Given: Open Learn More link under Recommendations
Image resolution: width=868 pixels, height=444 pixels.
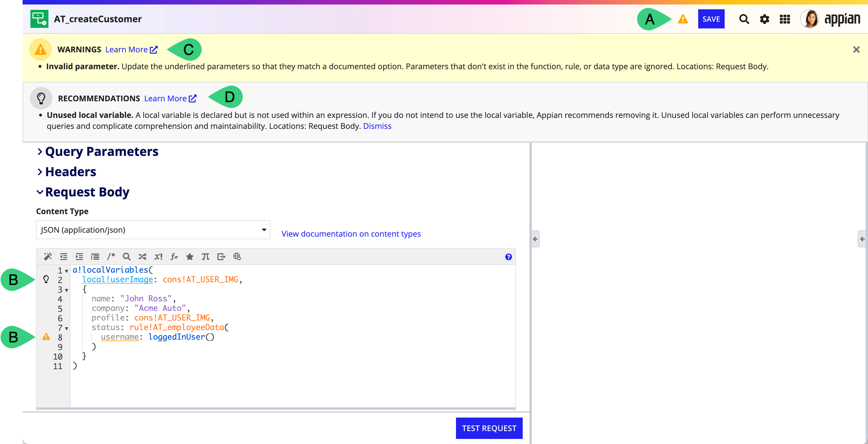Looking at the screenshot, I should [170, 98].
